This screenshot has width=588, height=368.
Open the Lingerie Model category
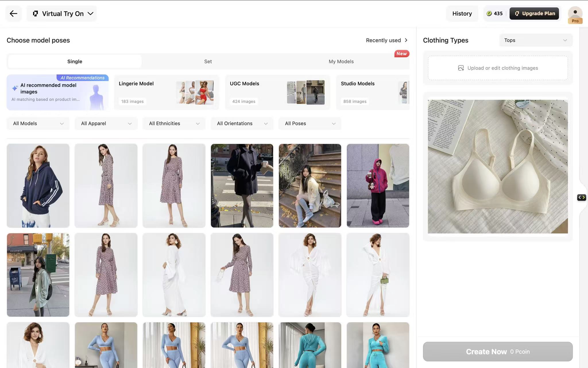pos(167,92)
